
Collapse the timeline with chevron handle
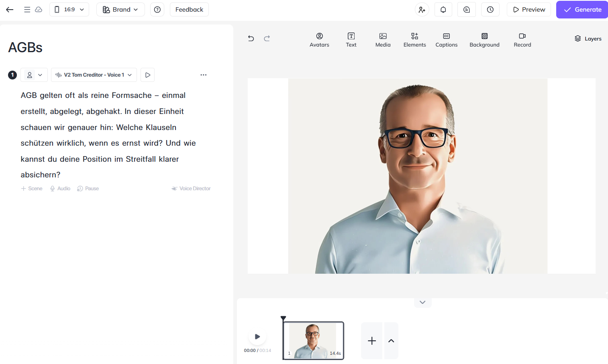click(x=422, y=302)
